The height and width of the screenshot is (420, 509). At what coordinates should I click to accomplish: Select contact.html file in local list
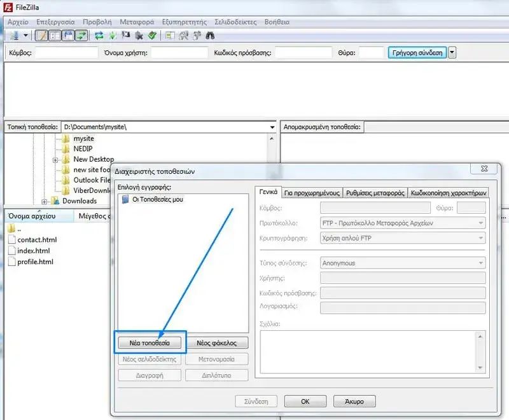37,240
